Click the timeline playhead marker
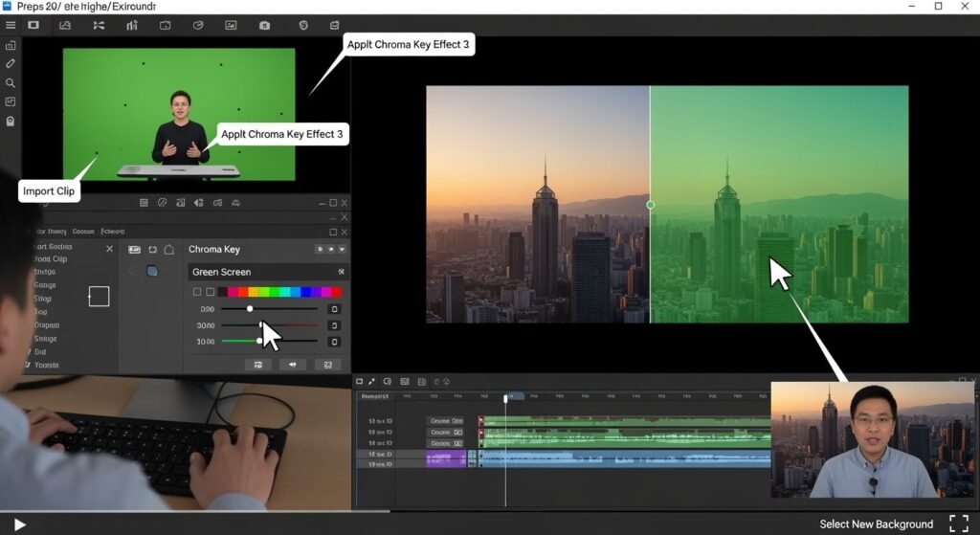The width and height of the screenshot is (980, 535). coord(505,398)
